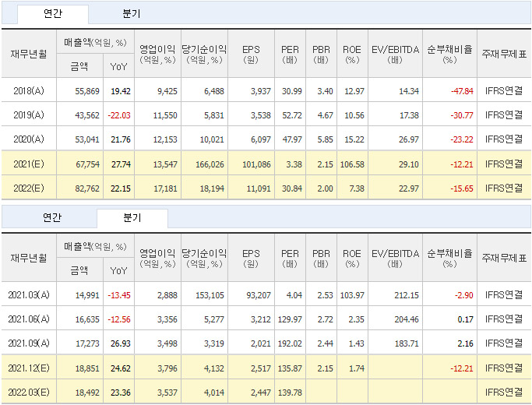Click the quarterly YoY value -13.45
This screenshot has width=532, height=405.
click(x=119, y=295)
